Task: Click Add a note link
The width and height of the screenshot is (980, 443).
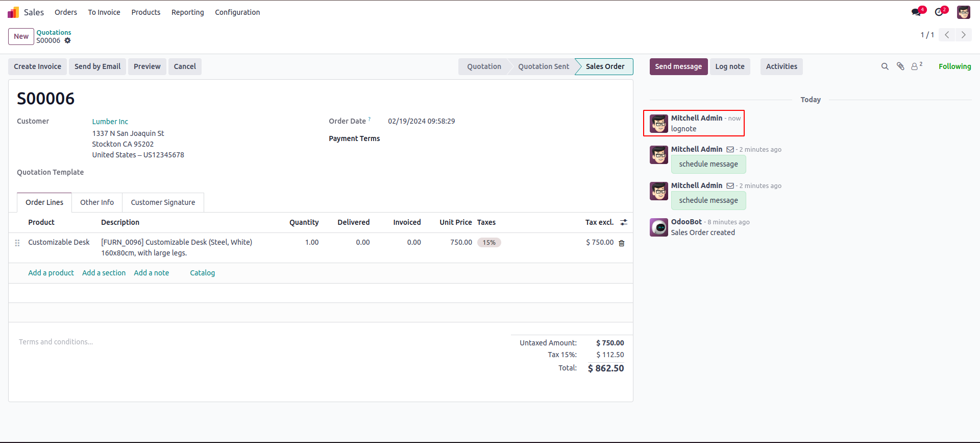Action: pyautogui.click(x=151, y=273)
